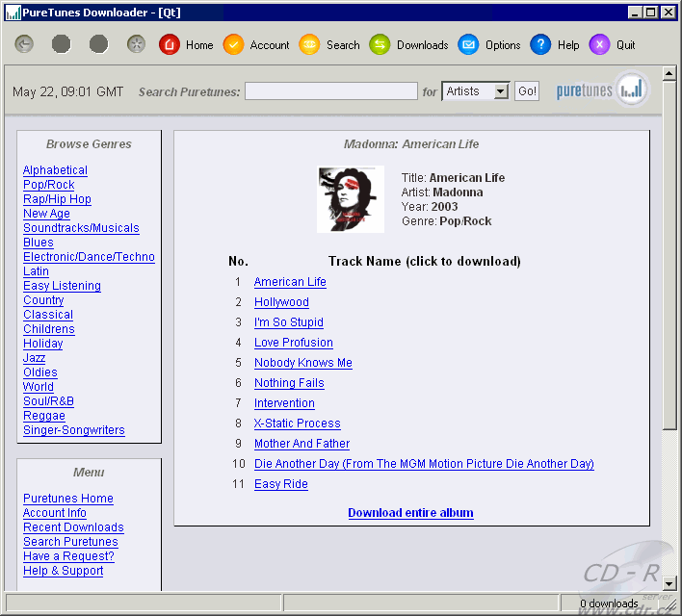Browse the Alphabetical genre link
The height and width of the screenshot is (616, 682).
click(55, 170)
